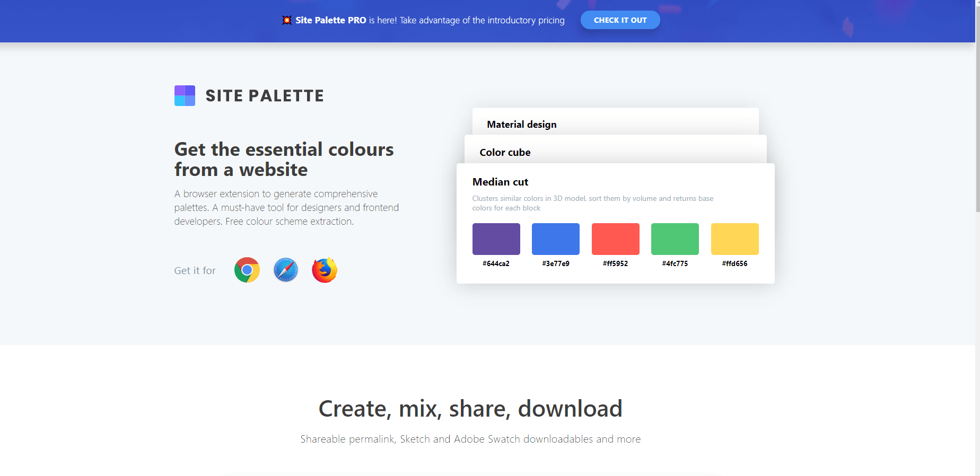Click the explosion emoji in the banner
This screenshot has width=980, height=476.
(x=287, y=20)
